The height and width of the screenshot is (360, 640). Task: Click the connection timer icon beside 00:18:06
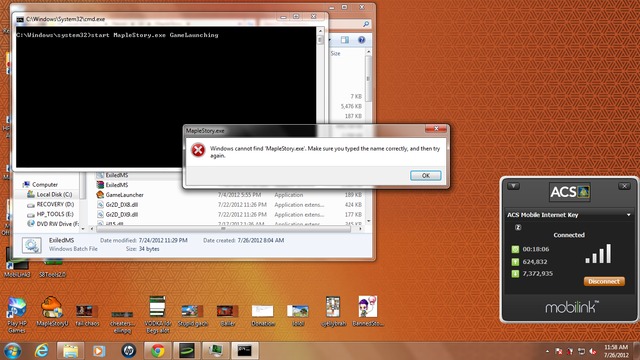pyautogui.click(x=515, y=249)
